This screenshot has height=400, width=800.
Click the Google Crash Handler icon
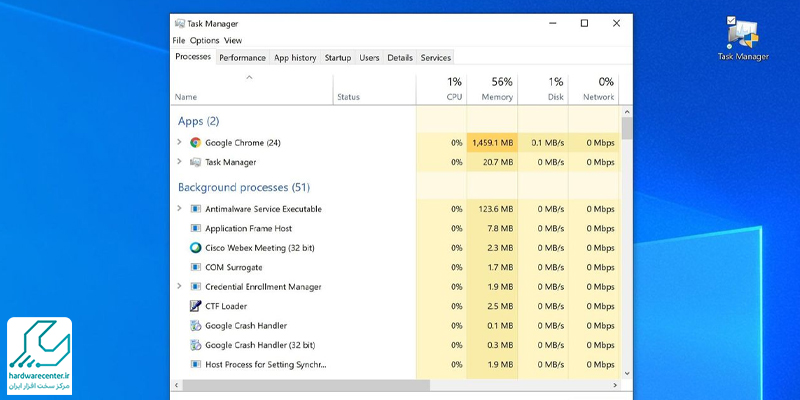pos(195,326)
